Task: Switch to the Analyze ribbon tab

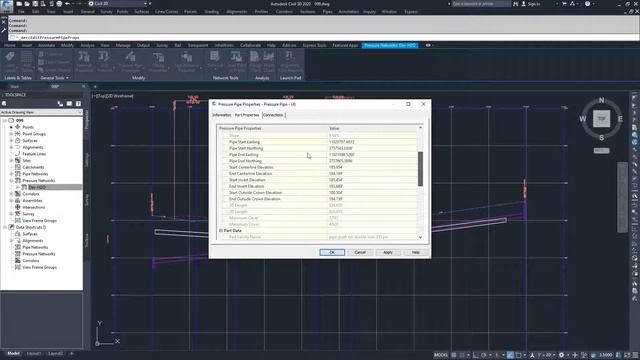Action: tap(87, 45)
